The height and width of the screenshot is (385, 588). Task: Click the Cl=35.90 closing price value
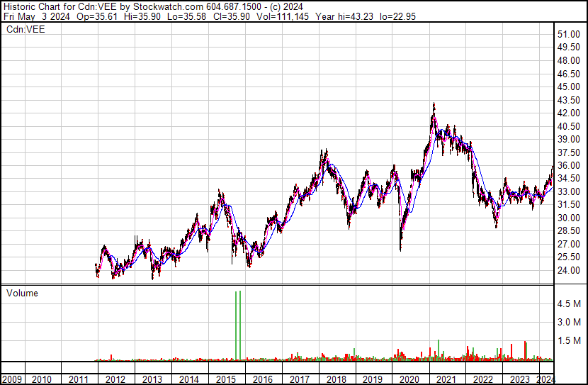click(x=232, y=16)
